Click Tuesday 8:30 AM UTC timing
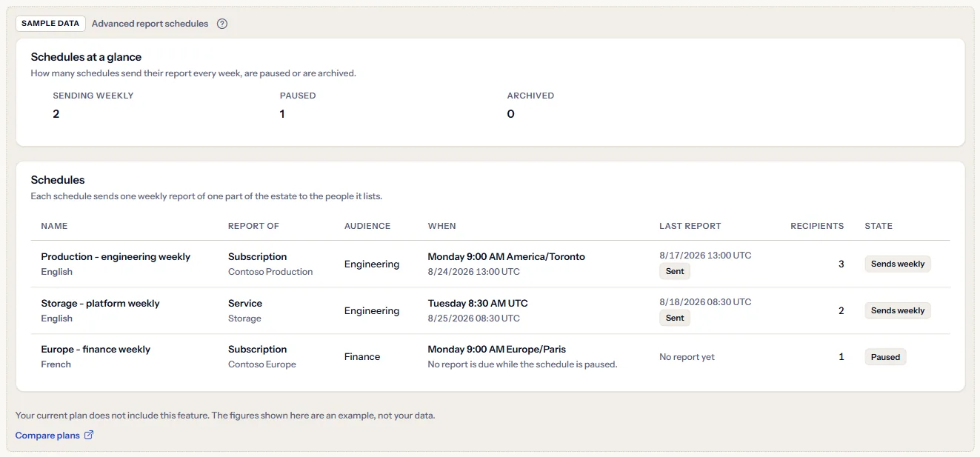Image resolution: width=980 pixels, height=457 pixels. click(x=478, y=304)
